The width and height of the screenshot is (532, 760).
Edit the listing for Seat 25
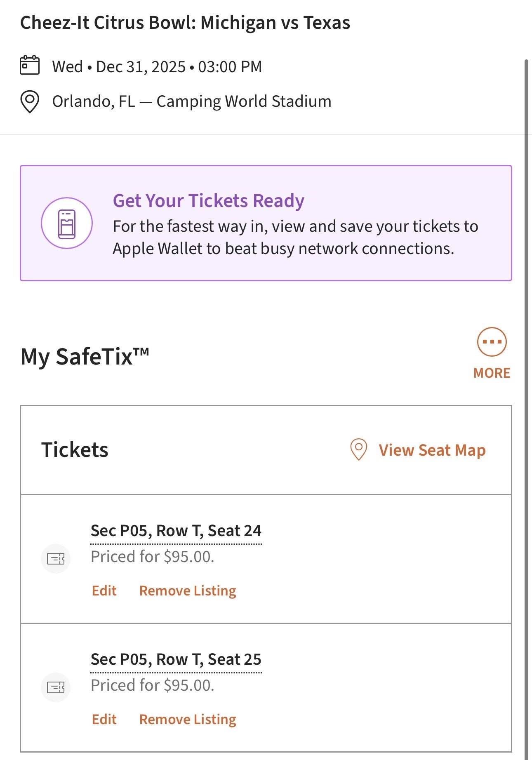pyautogui.click(x=104, y=719)
